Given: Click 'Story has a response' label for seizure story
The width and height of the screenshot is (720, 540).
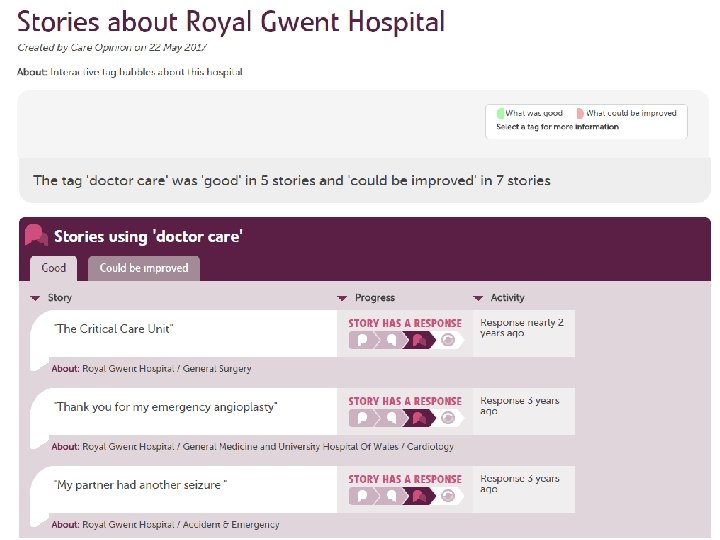Looking at the screenshot, I should (405, 480).
